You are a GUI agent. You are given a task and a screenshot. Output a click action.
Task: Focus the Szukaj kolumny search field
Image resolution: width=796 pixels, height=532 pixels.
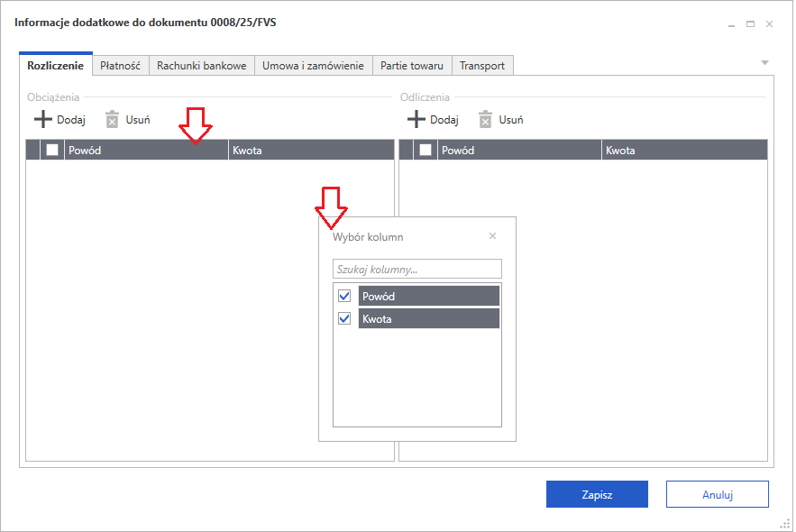pos(416,269)
